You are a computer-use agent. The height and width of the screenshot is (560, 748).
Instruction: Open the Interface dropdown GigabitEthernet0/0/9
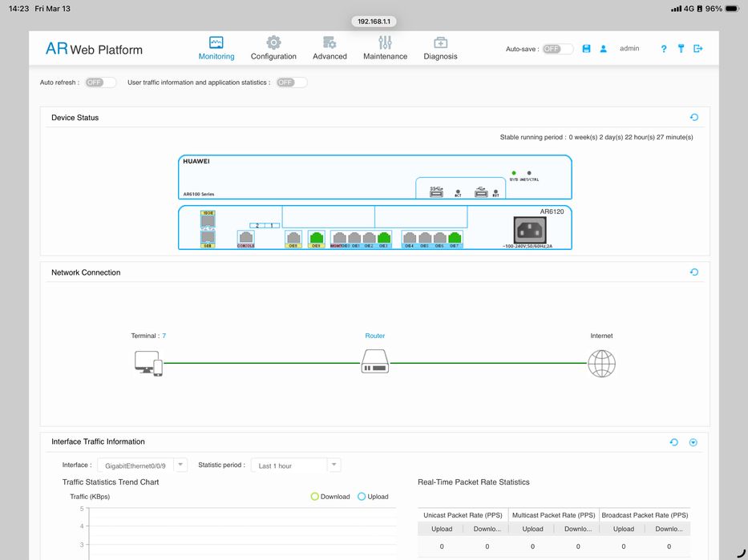pyautogui.click(x=142, y=465)
